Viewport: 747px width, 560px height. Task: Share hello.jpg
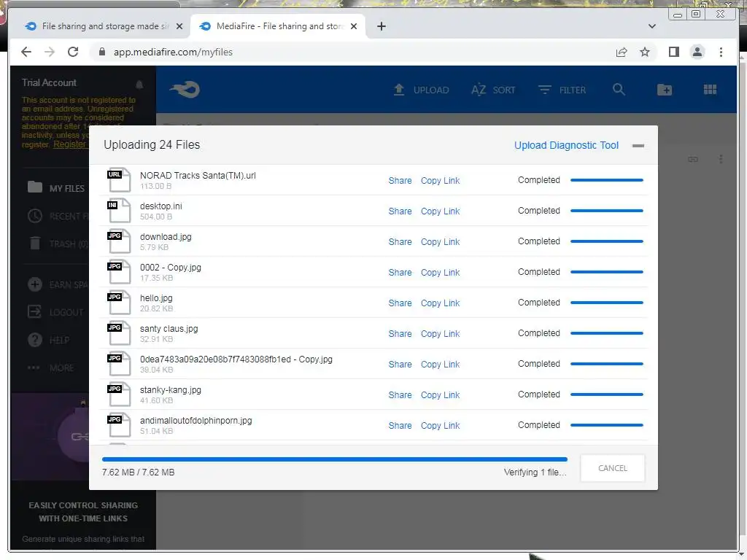tap(400, 303)
